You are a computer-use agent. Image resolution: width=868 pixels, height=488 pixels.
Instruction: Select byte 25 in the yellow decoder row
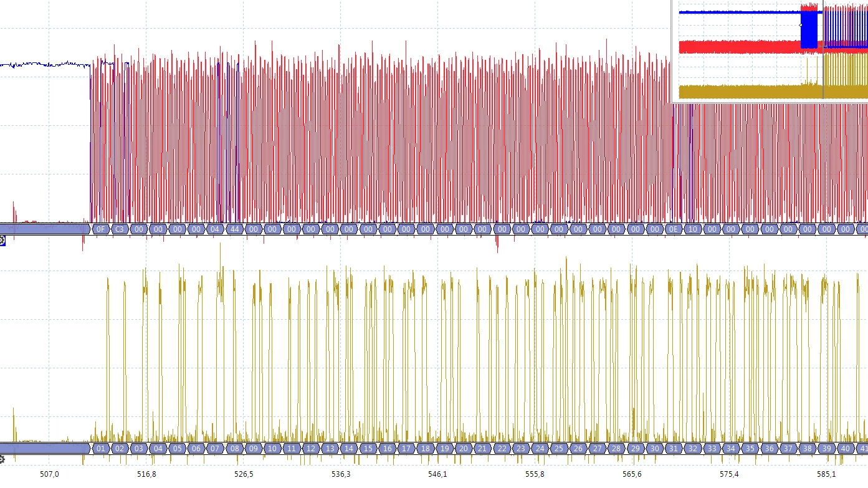(559, 448)
